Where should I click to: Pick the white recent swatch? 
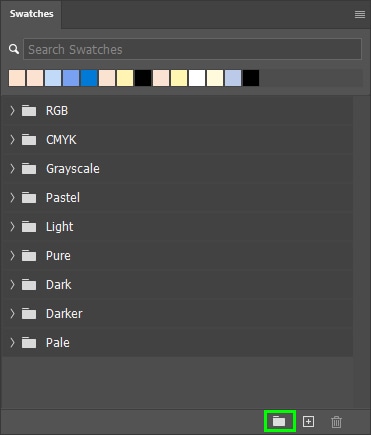coord(197,78)
